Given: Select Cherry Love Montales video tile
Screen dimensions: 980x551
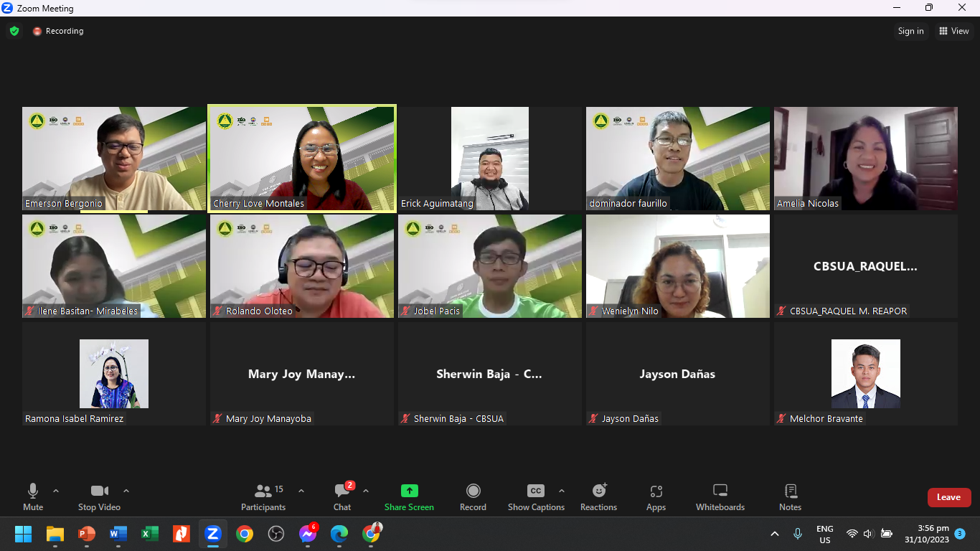Looking at the screenshot, I should point(302,159).
